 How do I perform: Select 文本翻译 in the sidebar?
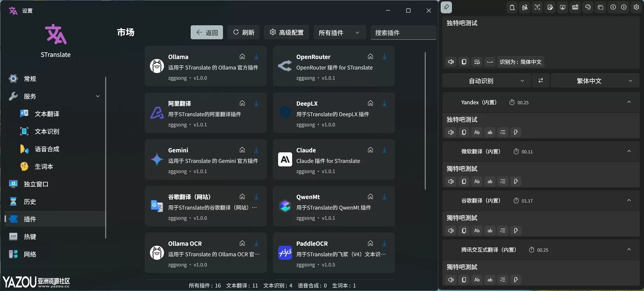tap(47, 114)
